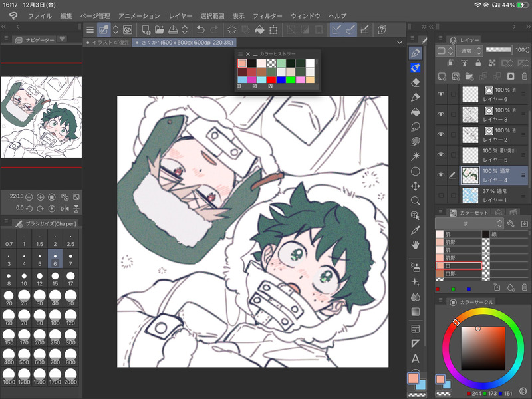Close the Color History panel
The width and height of the screenshot is (532, 399).
coord(248,54)
